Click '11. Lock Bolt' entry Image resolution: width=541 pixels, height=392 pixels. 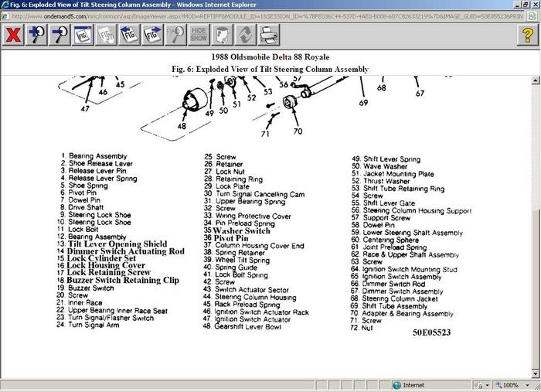(x=78, y=229)
